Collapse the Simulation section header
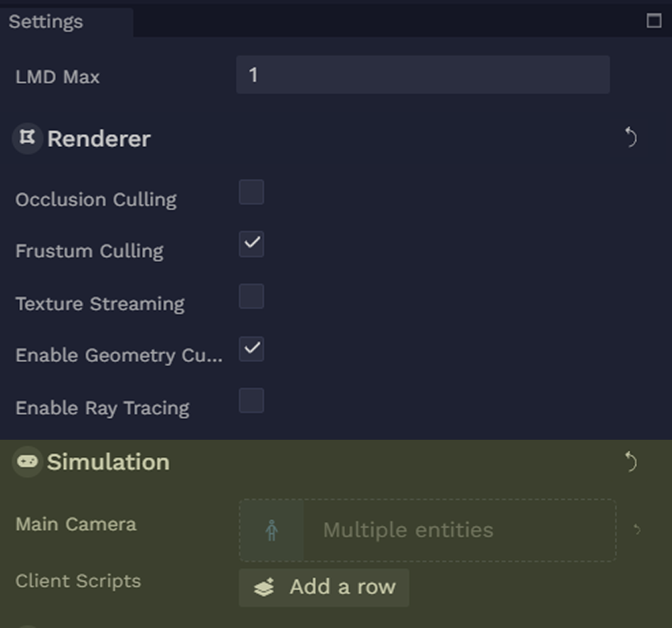 (x=108, y=462)
